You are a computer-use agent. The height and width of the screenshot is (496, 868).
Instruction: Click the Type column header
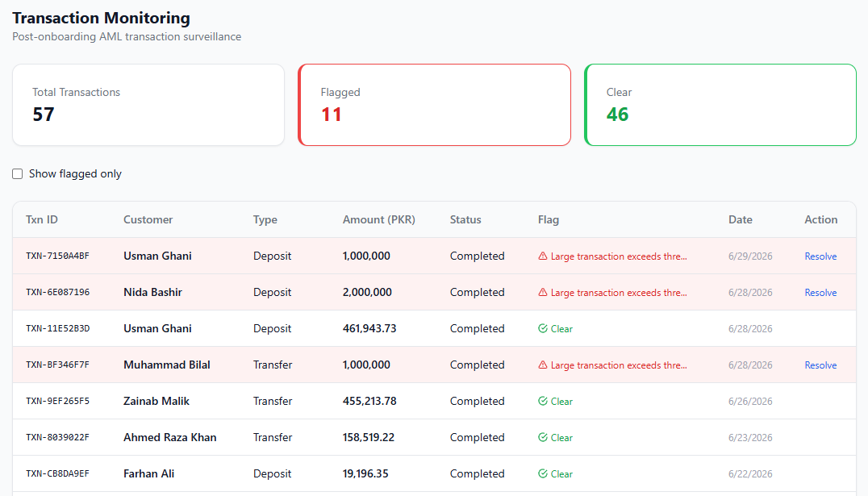click(265, 219)
